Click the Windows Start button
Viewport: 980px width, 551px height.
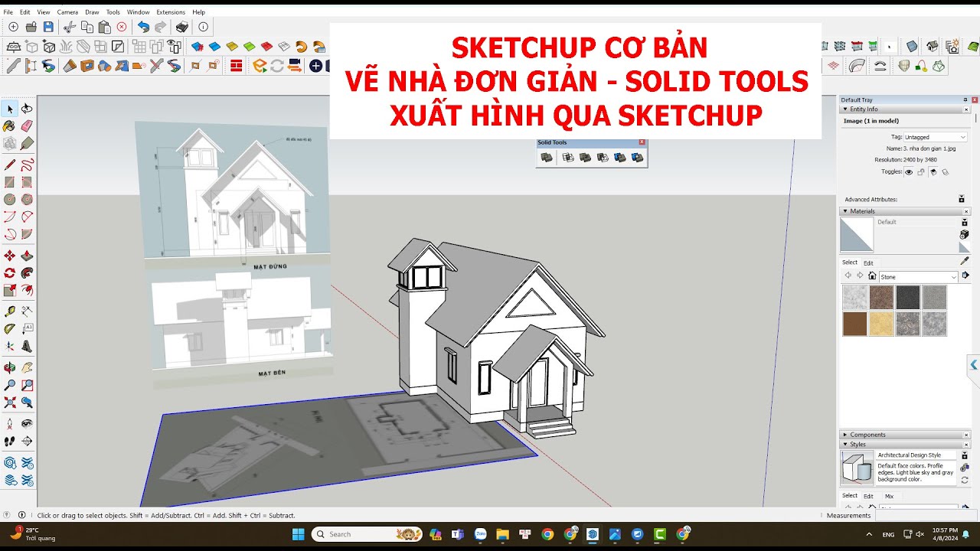(x=298, y=534)
